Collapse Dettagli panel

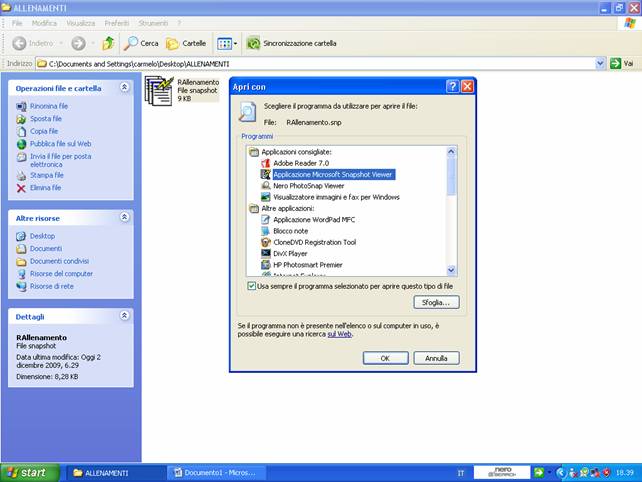coord(124,315)
